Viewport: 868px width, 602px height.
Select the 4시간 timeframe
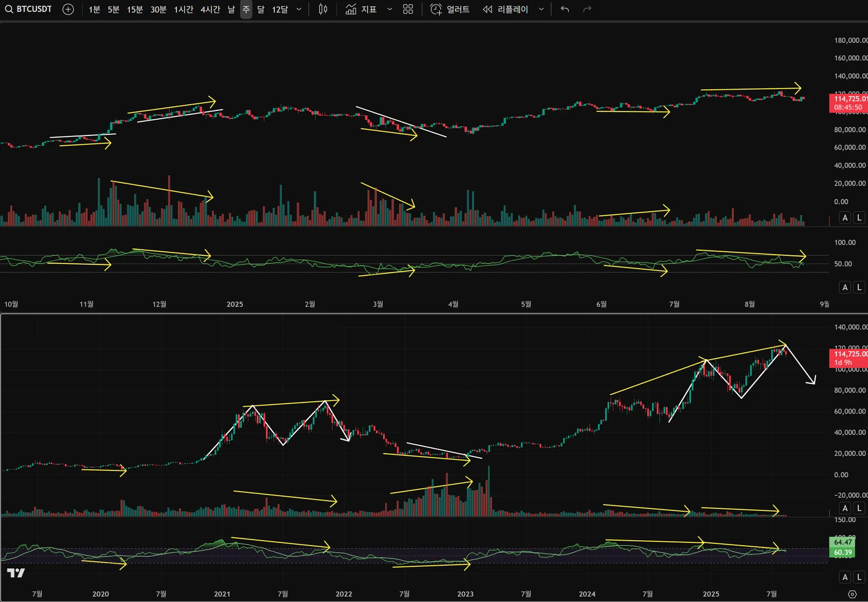(211, 9)
